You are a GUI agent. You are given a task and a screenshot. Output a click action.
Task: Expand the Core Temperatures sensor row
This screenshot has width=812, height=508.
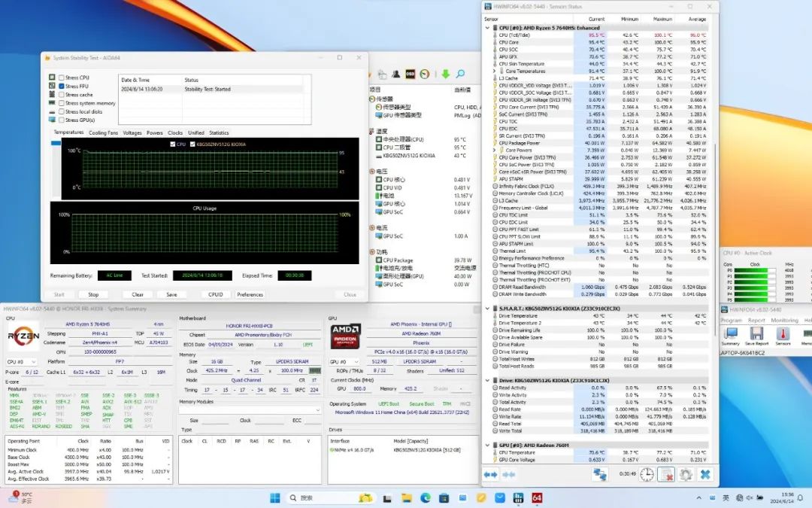[x=495, y=71]
